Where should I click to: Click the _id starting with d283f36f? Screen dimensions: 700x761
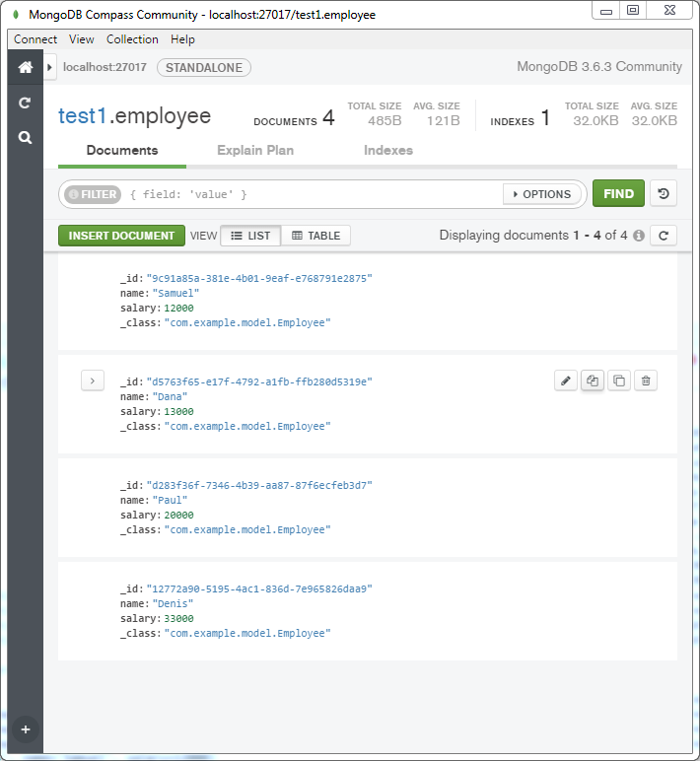coord(259,485)
